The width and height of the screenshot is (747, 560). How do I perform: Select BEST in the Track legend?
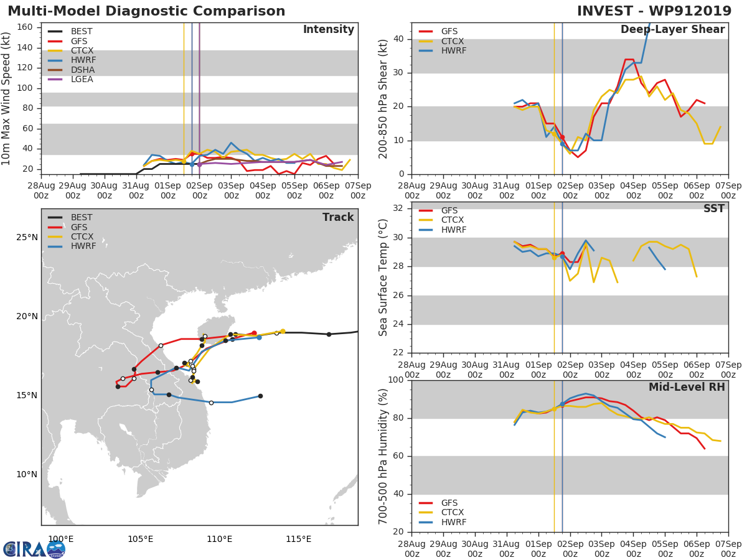click(71, 217)
